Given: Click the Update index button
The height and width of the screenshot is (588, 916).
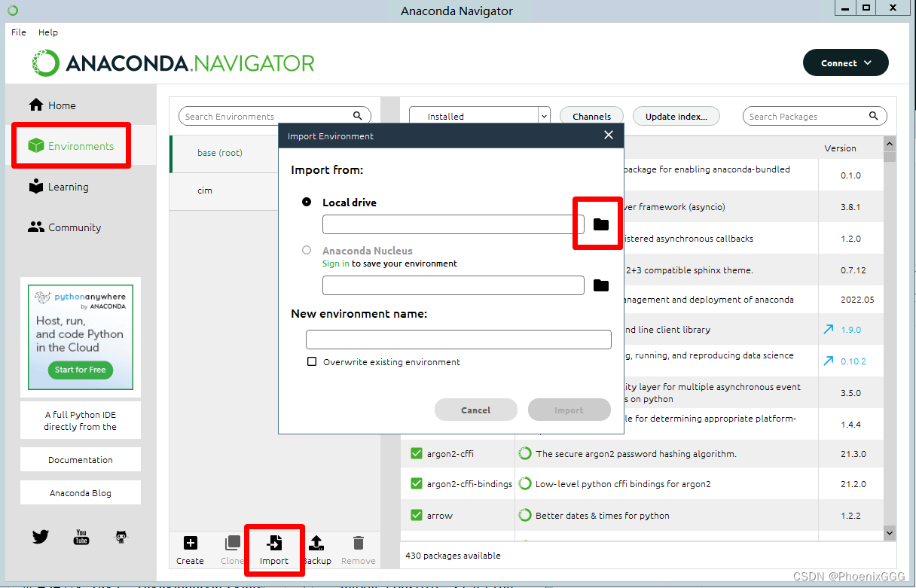Looking at the screenshot, I should tap(676, 116).
